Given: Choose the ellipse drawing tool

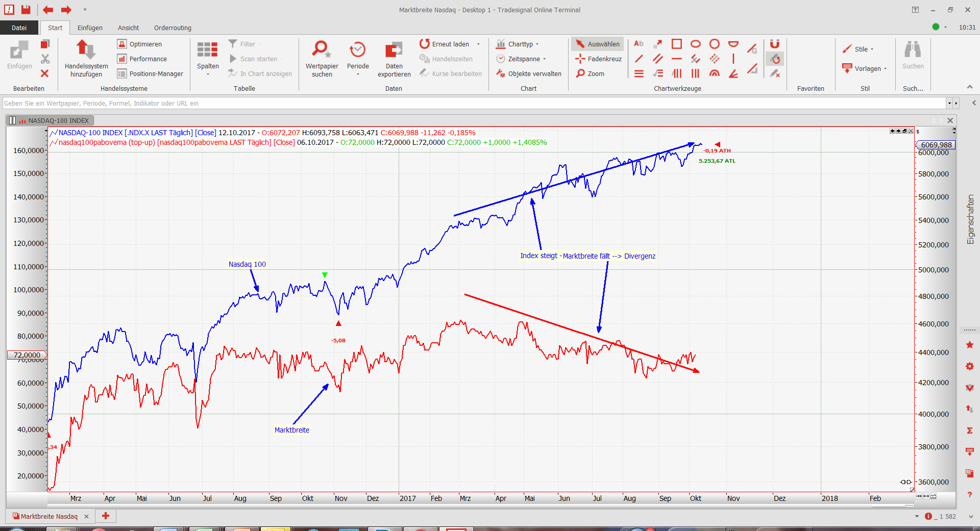Looking at the screenshot, I should [x=695, y=44].
